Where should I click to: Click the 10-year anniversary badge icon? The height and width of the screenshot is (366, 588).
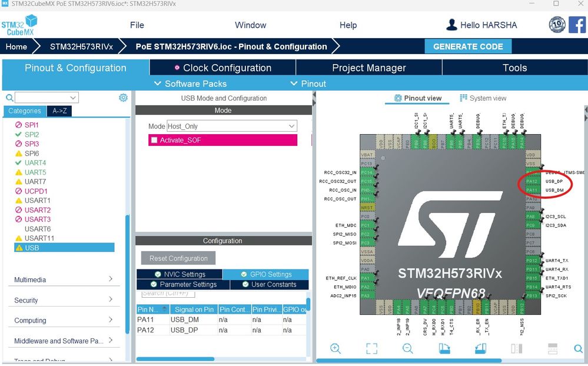coord(557,25)
